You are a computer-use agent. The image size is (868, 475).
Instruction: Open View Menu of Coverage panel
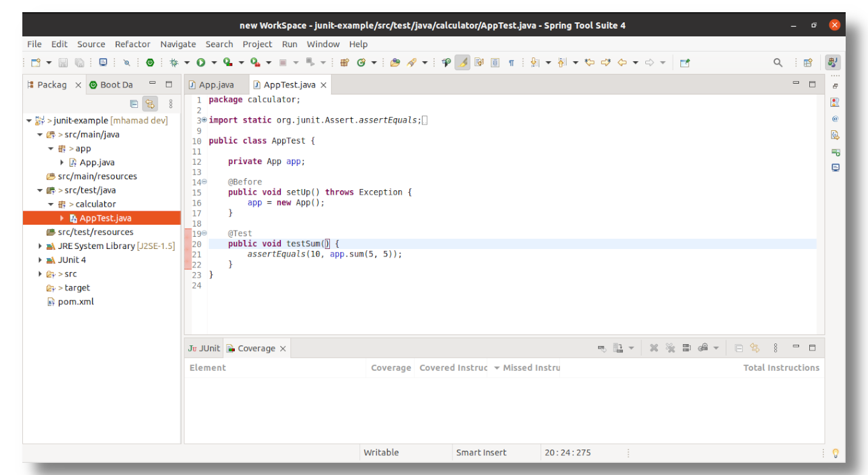click(x=775, y=348)
